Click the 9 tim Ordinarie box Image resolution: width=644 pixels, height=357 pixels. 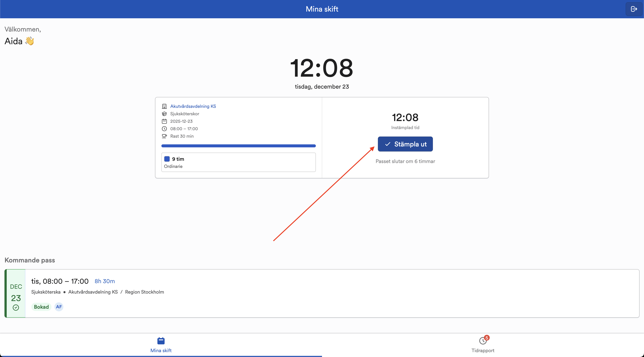(x=239, y=162)
